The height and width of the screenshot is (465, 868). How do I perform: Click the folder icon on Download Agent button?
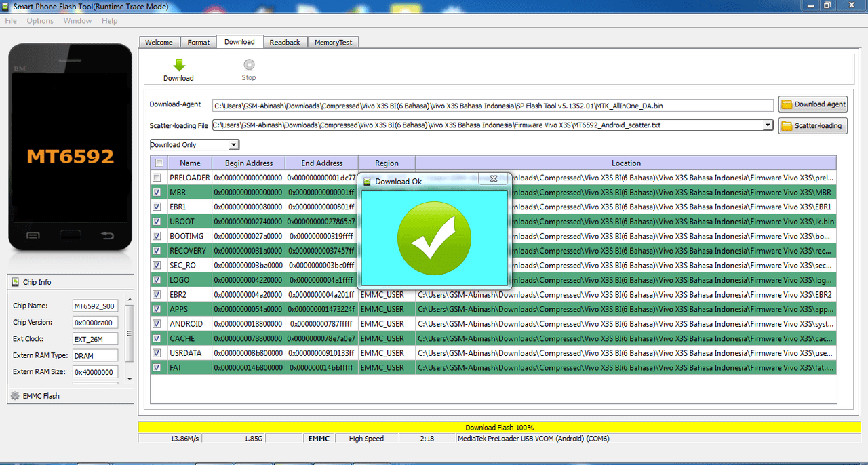point(787,104)
